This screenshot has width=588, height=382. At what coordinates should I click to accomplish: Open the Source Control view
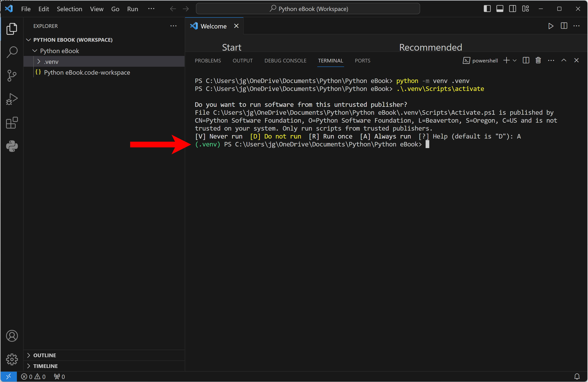pos(12,76)
